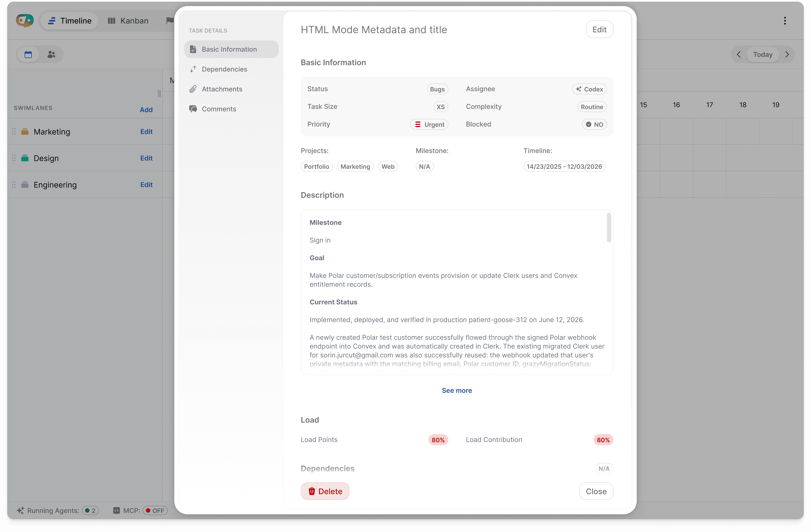Click the Marketing project tag
Image resolution: width=811 pixels, height=532 pixels.
pos(355,167)
